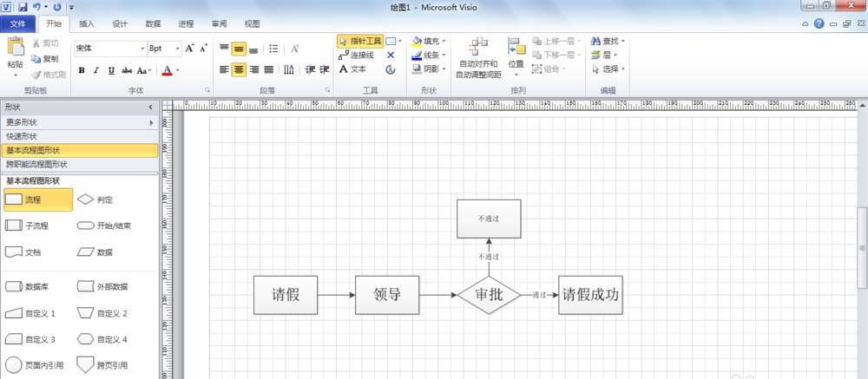Click the vertical scrollbar of the canvas

pyautogui.click(x=863, y=247)
